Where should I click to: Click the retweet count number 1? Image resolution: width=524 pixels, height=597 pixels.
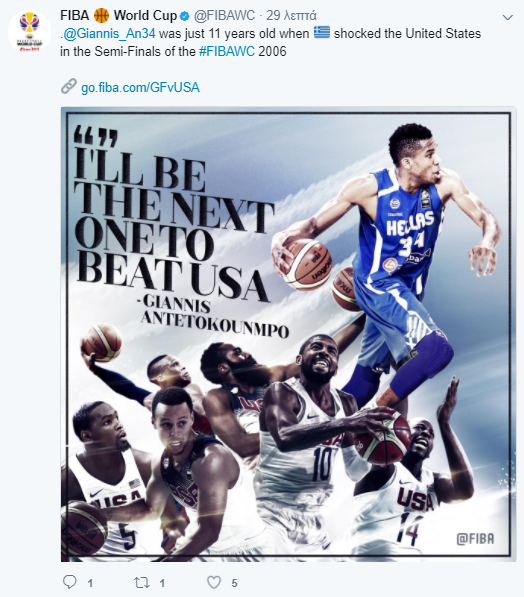162,583
